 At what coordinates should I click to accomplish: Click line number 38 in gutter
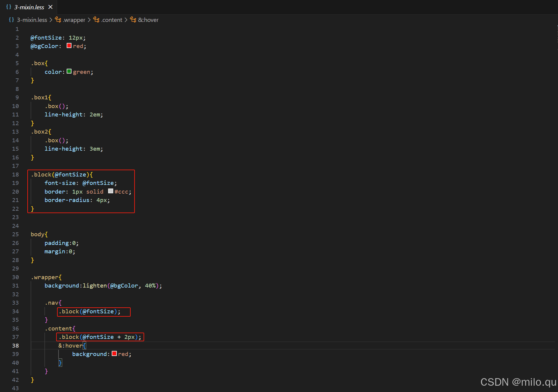pos(15,345)
